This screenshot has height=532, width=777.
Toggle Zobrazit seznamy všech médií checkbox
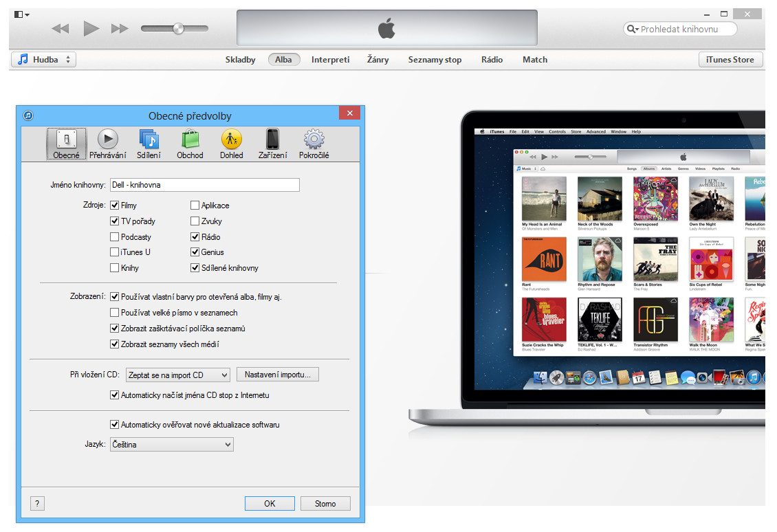(x=114, y=344)
